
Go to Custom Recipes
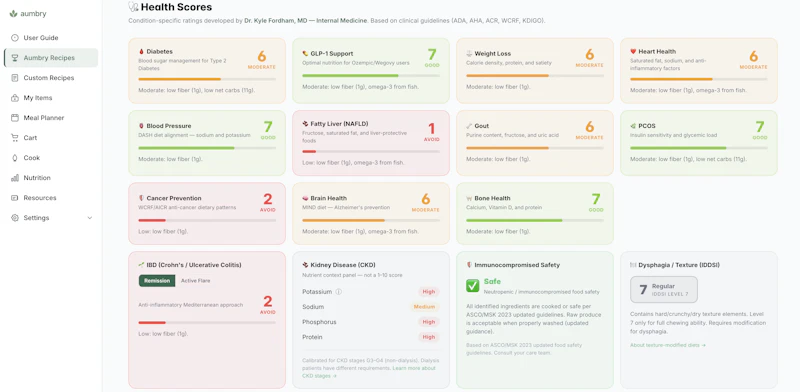tap(51, 78)
